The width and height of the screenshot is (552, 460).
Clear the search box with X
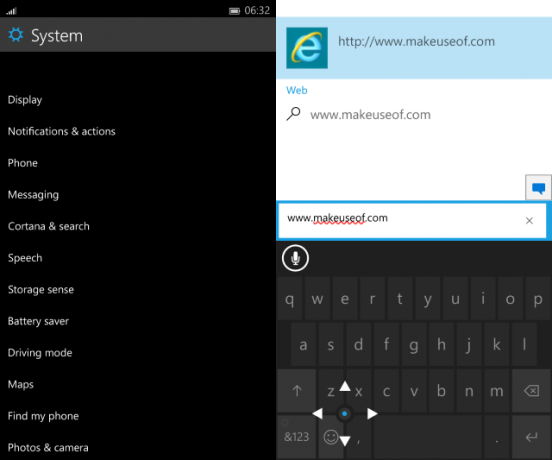529,221
